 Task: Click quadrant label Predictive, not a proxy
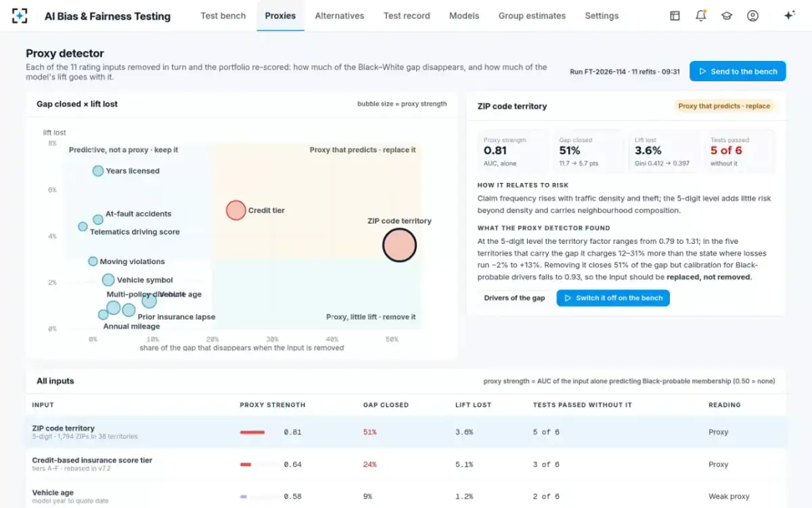124,150
